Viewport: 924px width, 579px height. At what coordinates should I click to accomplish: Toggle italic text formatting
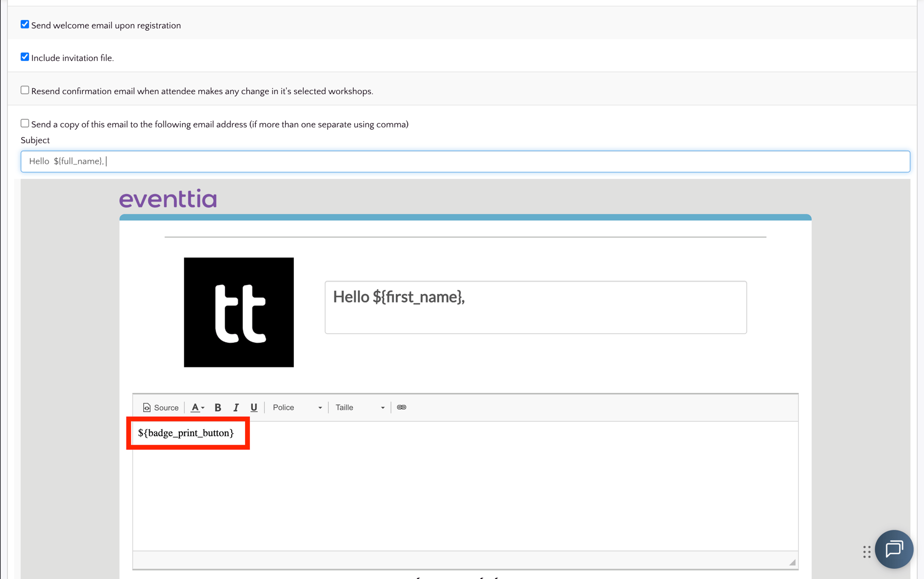236,408
